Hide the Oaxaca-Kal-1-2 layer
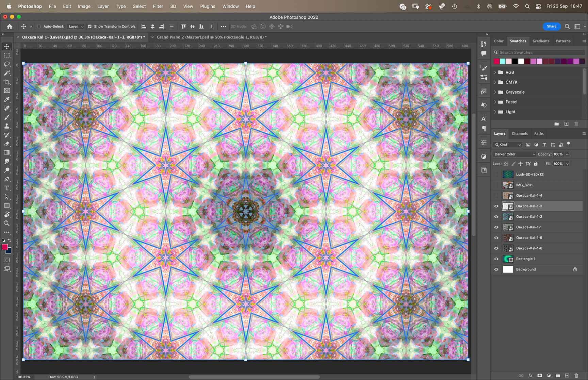Screen dimensions: 588x380 pos(496,217)
